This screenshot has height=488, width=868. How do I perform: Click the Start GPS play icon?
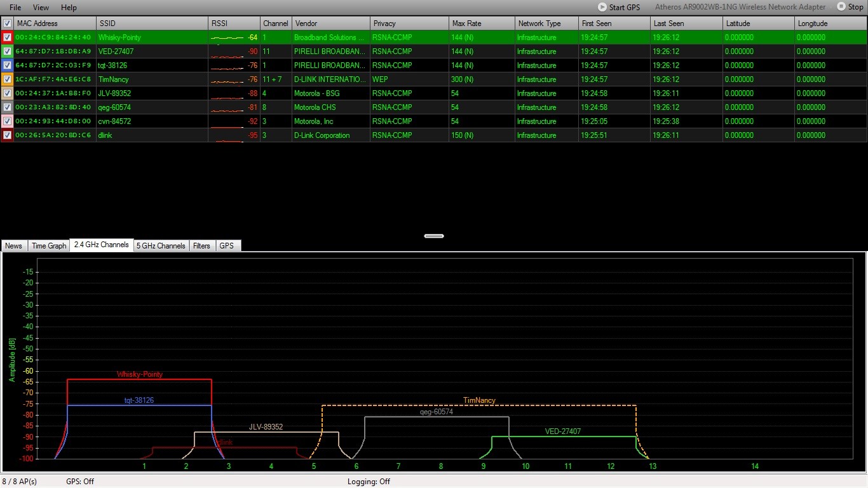click(602, 7)
